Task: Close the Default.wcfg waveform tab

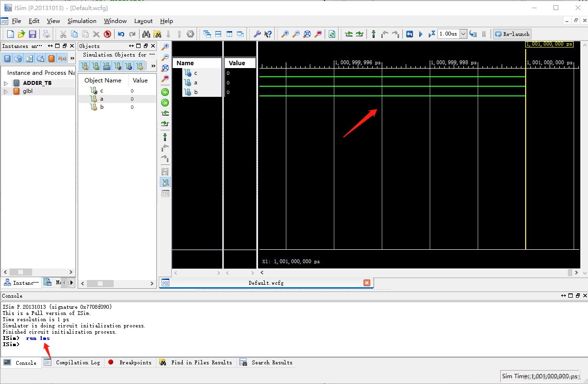Action: pos(367,282)
